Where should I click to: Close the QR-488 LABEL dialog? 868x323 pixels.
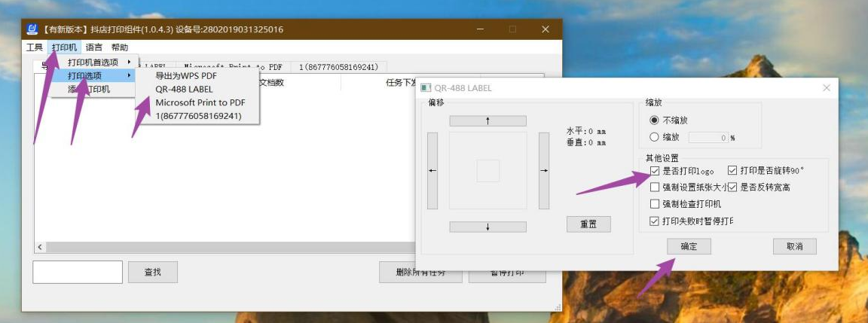tap(826, 88)
